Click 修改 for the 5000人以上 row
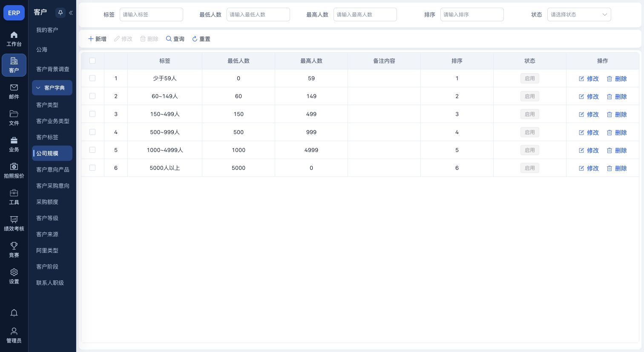Viewport: 644px width, 352px height. [x=589, y=168]
